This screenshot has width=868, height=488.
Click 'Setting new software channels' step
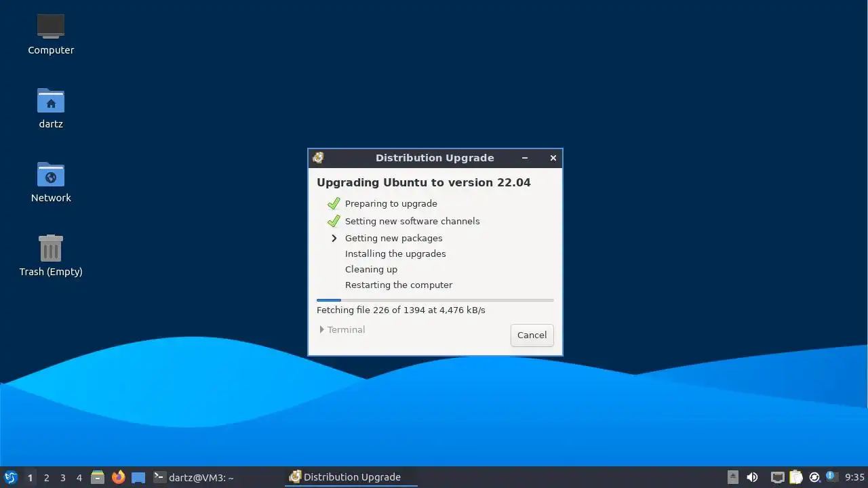(412, 221)
